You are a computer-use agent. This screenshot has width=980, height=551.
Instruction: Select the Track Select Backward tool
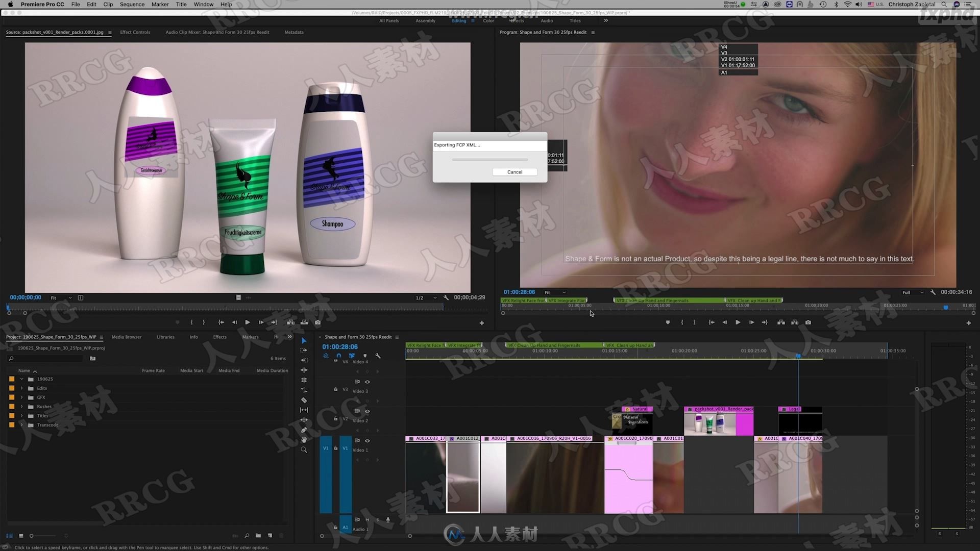(304, 360)
